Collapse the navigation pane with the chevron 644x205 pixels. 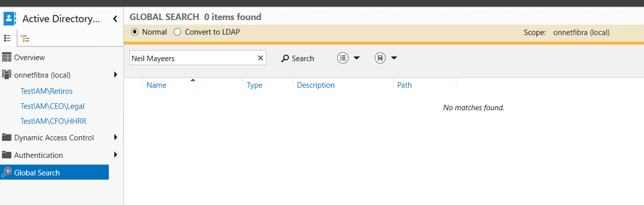[x=115, y=19]
